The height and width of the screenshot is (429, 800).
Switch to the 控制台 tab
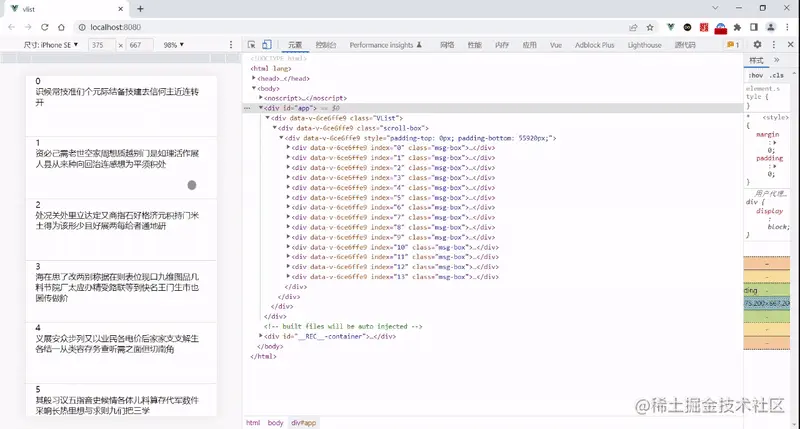(326, 45)
